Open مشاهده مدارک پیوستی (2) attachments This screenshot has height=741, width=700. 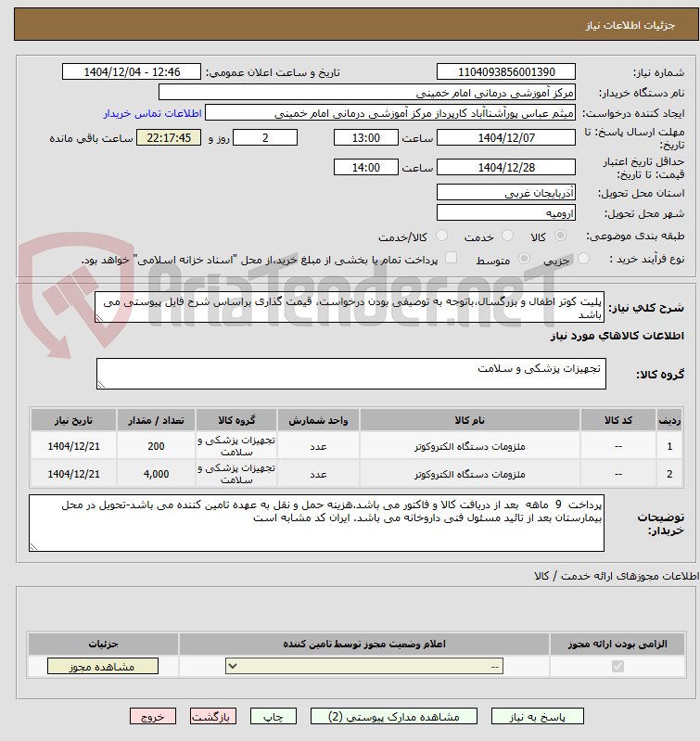(394, 717)
